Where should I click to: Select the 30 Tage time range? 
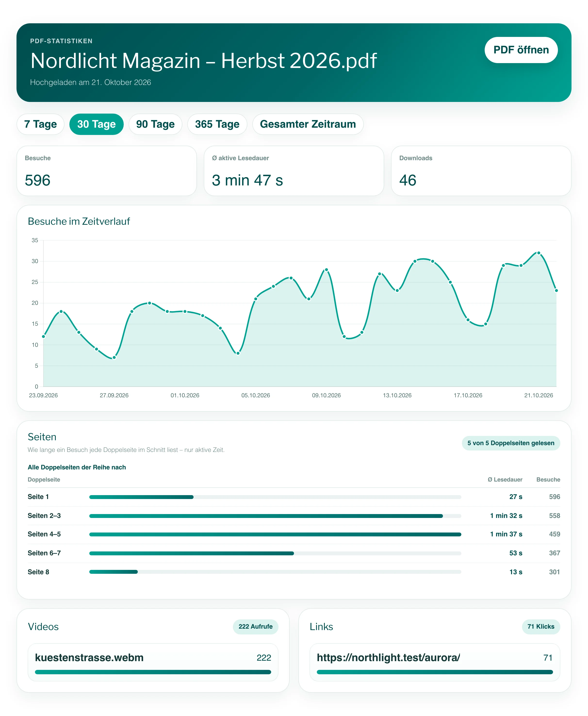(x=96, y=124)
